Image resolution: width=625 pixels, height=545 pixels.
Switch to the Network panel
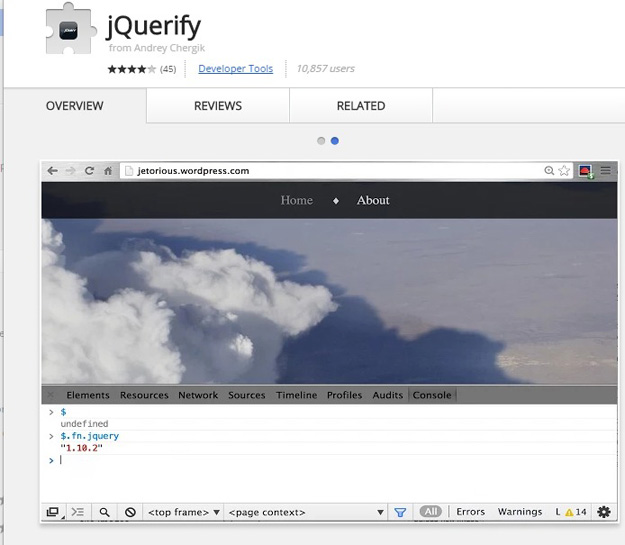198,395
